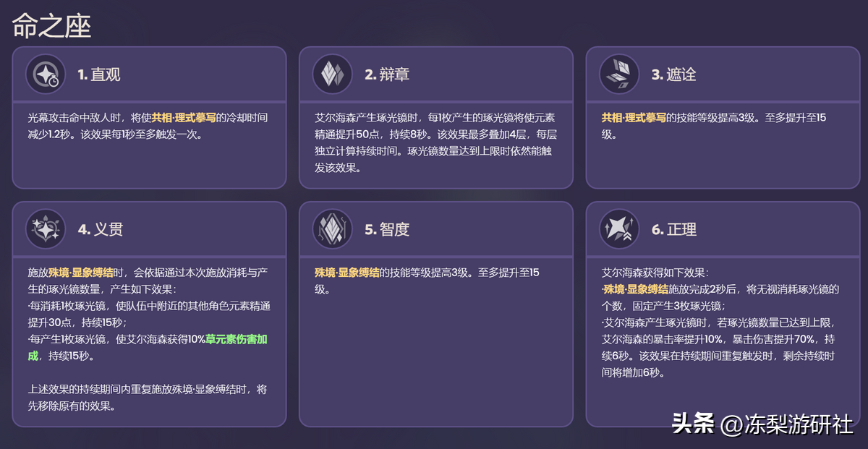This screenshot has width=868, height=449.
Task: Click the 头条 @冻梨游研社 watermark
Action: coord(762,424)
